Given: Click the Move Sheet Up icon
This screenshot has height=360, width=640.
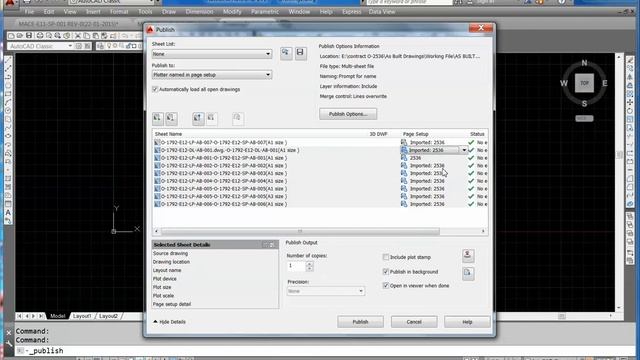Looking at the screenshot, I should (198, 119).
